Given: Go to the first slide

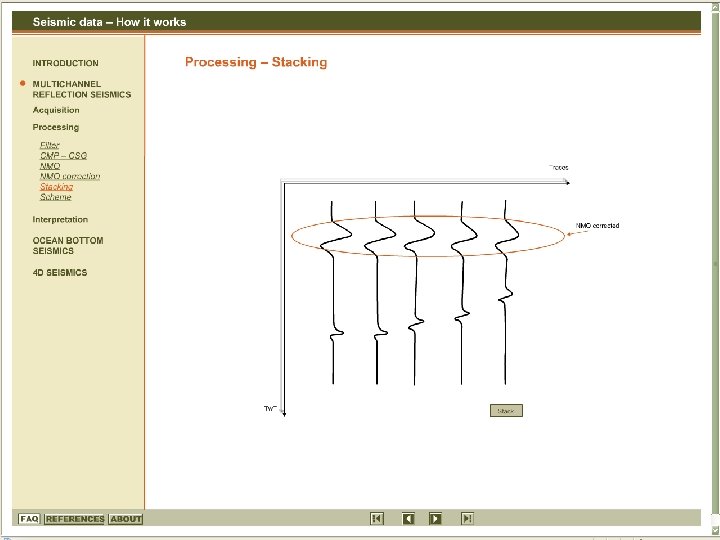Looking at the screenshot, I should coord(377,518).
